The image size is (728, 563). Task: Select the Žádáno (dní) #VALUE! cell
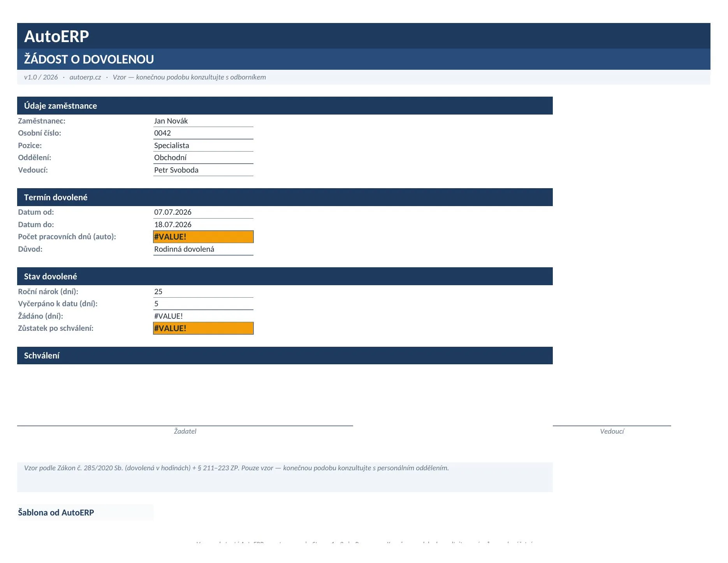click(x=203, y=316)
